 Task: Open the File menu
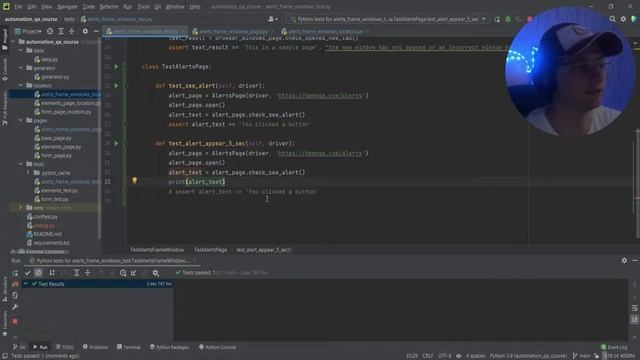click(x=18, y=7)
